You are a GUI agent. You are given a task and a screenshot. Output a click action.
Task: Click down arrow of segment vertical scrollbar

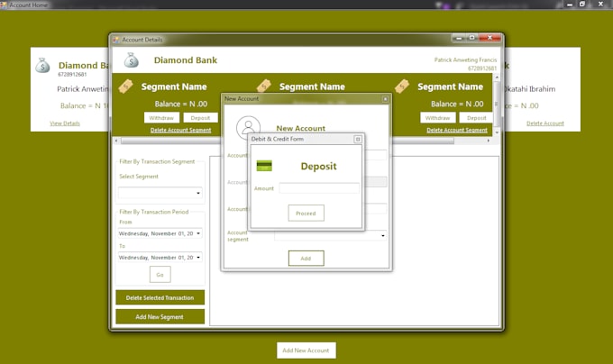tap(497, 132)
